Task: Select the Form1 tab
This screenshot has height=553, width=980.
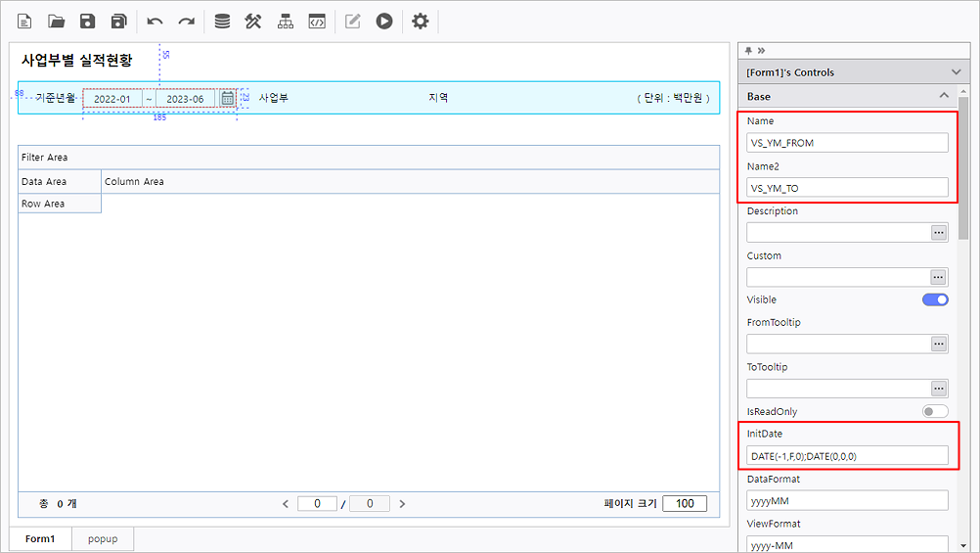Action: [x=40, y=539]
